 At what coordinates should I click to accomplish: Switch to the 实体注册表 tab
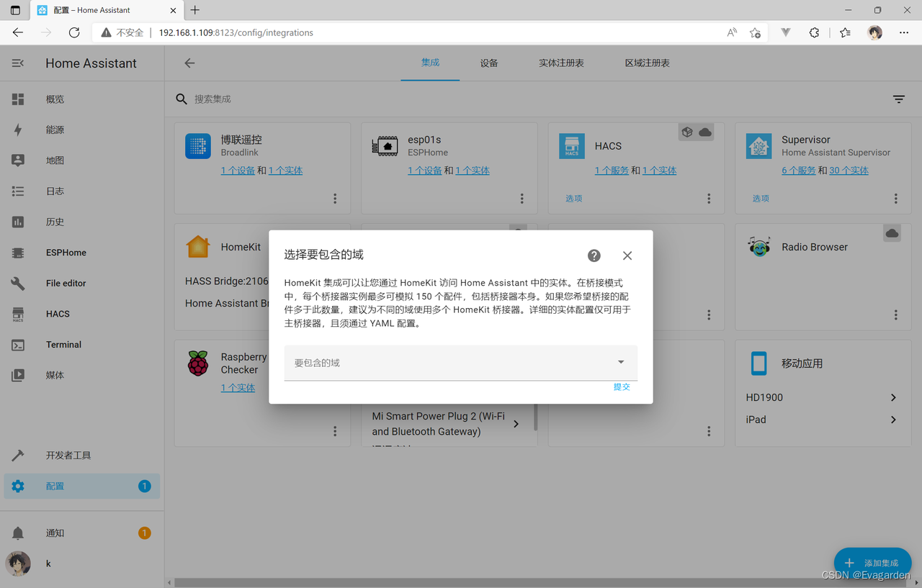point(561,63)
